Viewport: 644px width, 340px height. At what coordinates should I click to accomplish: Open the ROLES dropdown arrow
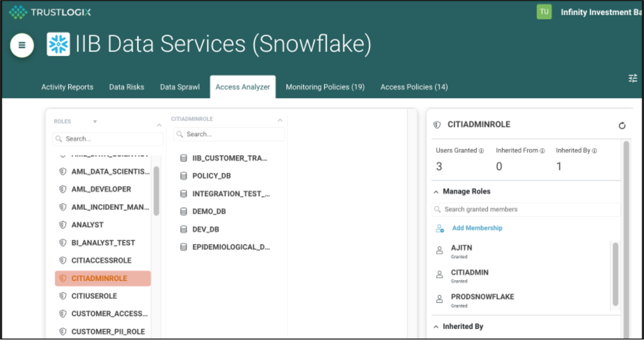pos(95,122)
